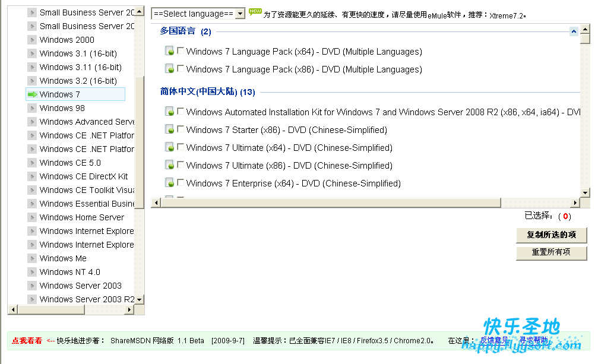
Task: Click download icon beside Windows 7 Language Pack (x64)
Action: [x=170, y=51]
